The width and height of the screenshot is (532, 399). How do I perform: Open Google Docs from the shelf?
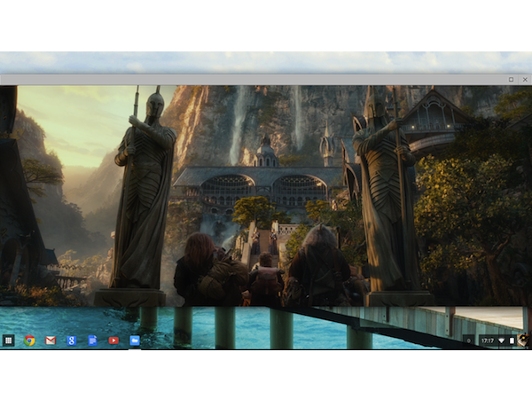[92, 340]
